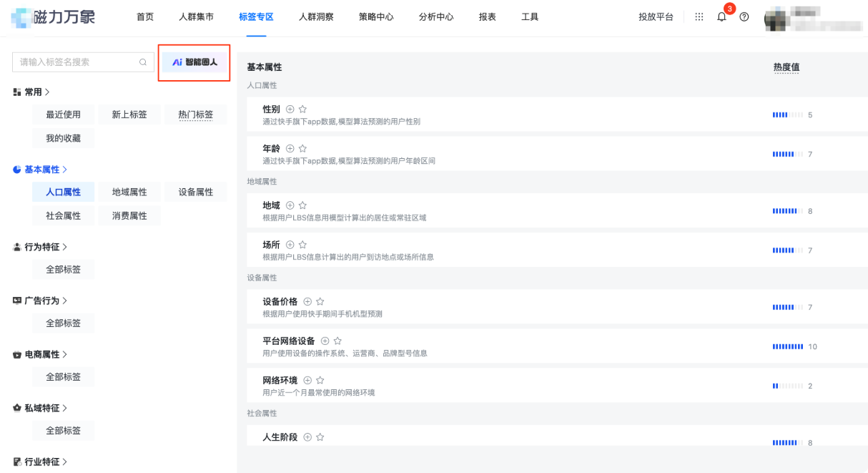Select the 热门标签 chip

[196, 114]
